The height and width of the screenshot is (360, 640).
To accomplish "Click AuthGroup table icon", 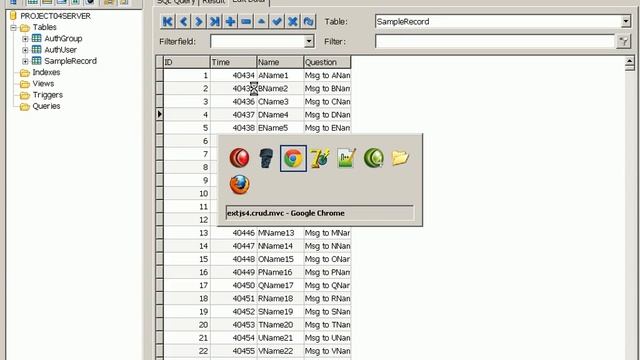I will [36, 38].
